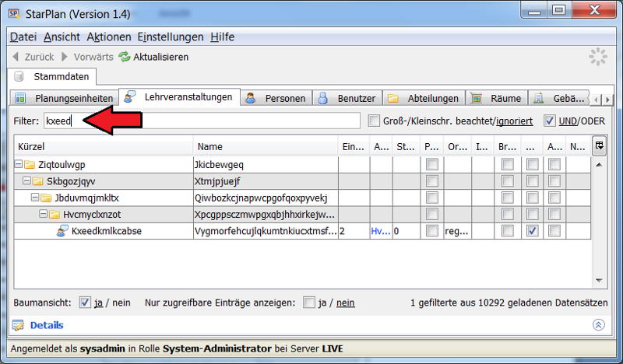Collapse the Jbduvmqjmkltx tree node
The width and height of the screenshot is (623, 364).
pos(35,198)
